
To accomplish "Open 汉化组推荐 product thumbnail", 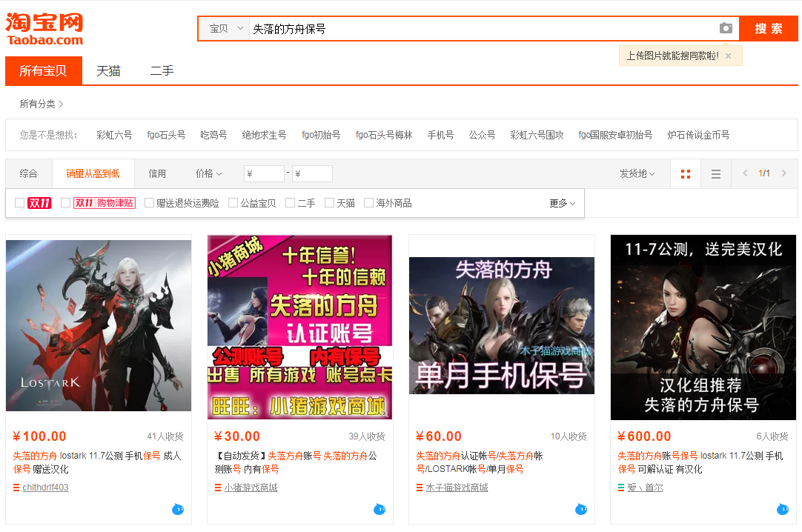I will tap(703, 327).
